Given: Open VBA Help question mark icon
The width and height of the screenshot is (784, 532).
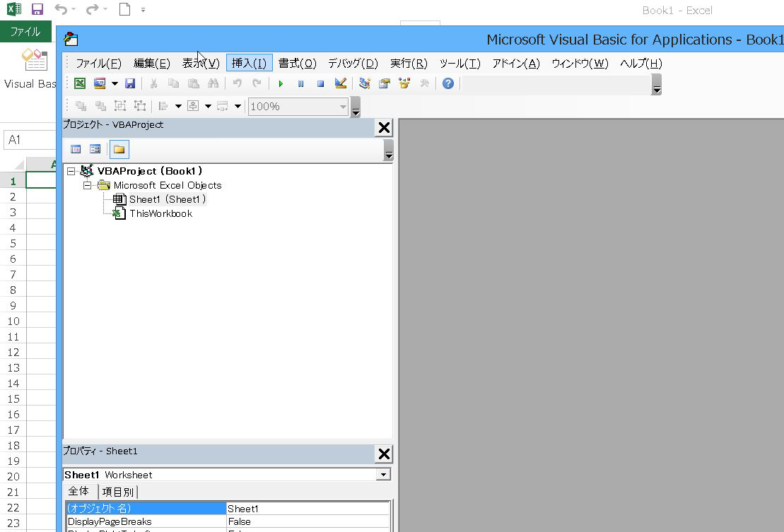Looking at the screenshot, I should click(x=448, y=83).
